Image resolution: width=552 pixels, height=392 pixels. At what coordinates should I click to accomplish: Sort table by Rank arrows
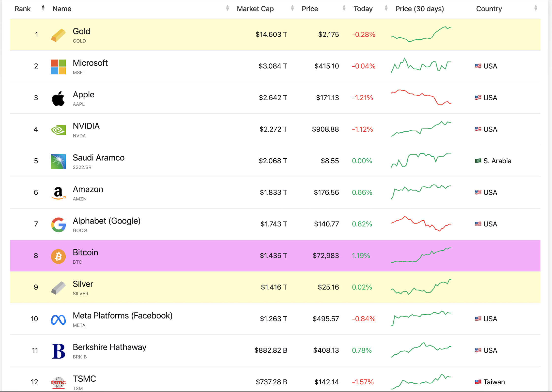point(43,8)
